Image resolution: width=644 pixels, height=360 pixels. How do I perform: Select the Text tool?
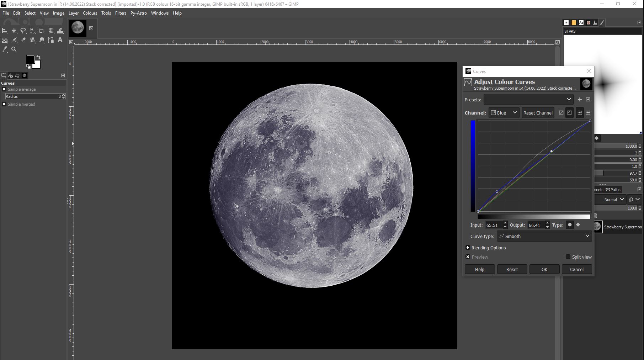[60, 40]
